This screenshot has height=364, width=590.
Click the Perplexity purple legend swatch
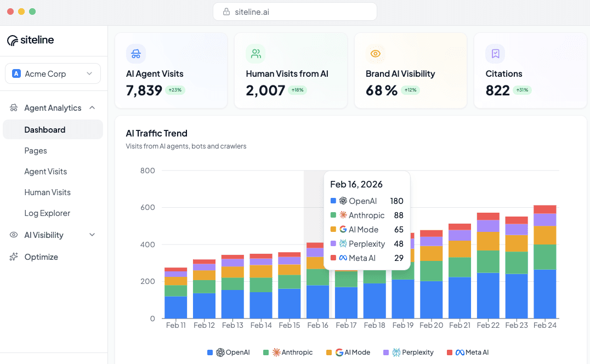click(x=386, y=352)
